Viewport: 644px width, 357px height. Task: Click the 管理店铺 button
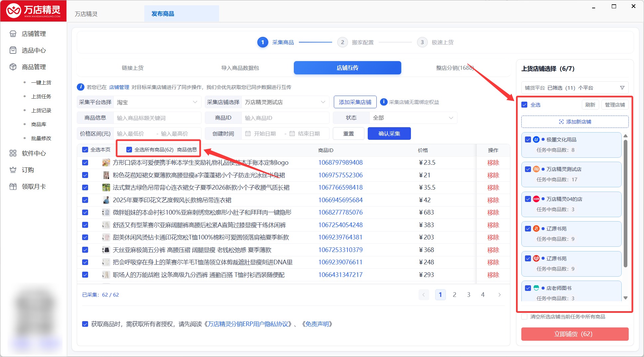pyautogui.click(x=615, y=105)
